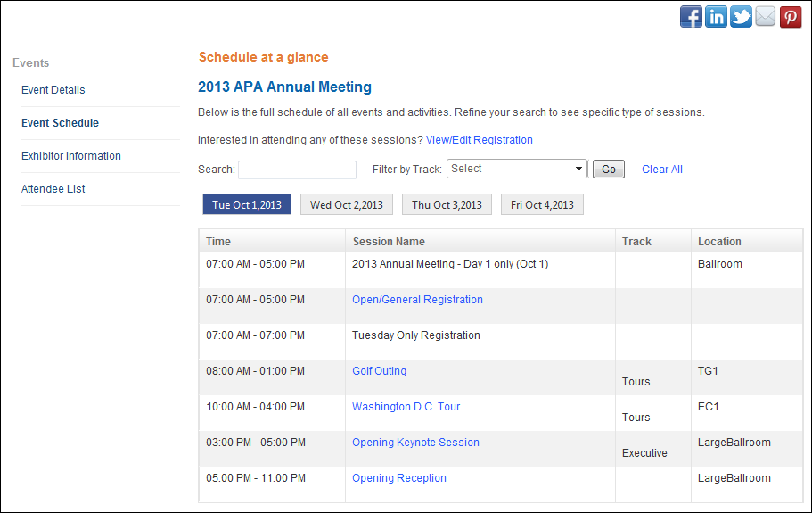This screenshot has height=513, width=812.
Task: Show the Thu Oct 3, 2013 schedule
Action: click(x=447, y=204)
